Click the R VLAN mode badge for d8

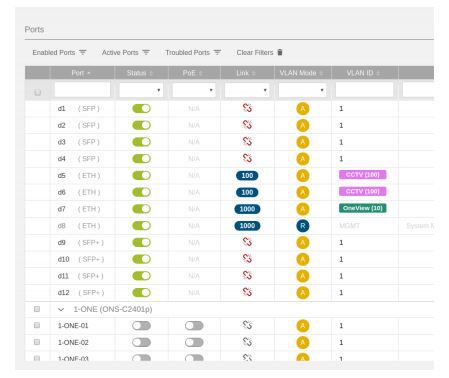(303, 226)
